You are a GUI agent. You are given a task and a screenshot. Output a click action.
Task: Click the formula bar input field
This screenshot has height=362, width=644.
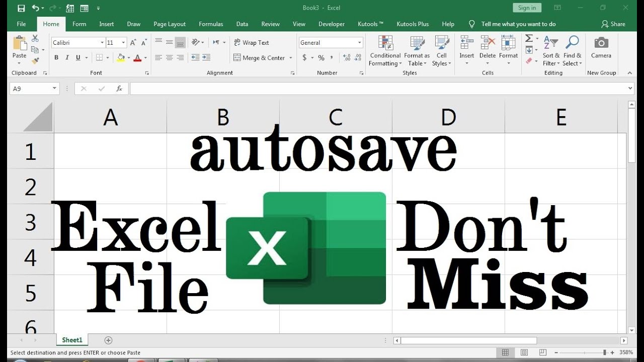(x=378, y=88)
